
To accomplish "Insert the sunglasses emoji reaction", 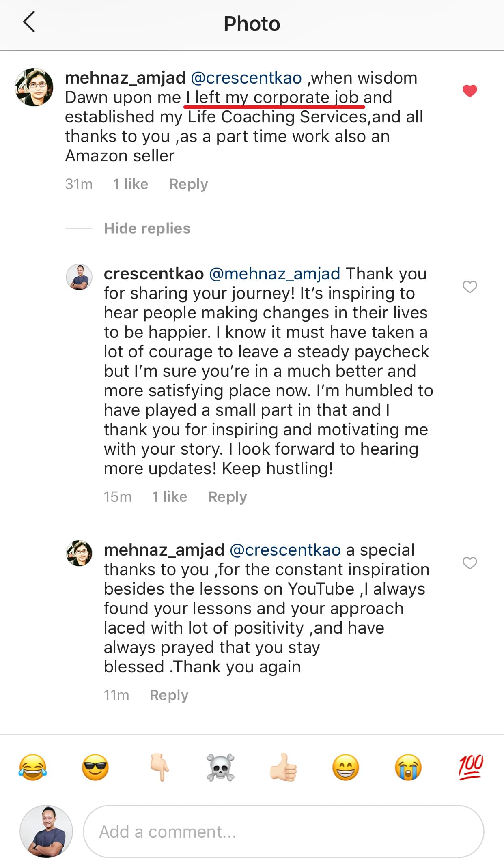I will 95,767.
